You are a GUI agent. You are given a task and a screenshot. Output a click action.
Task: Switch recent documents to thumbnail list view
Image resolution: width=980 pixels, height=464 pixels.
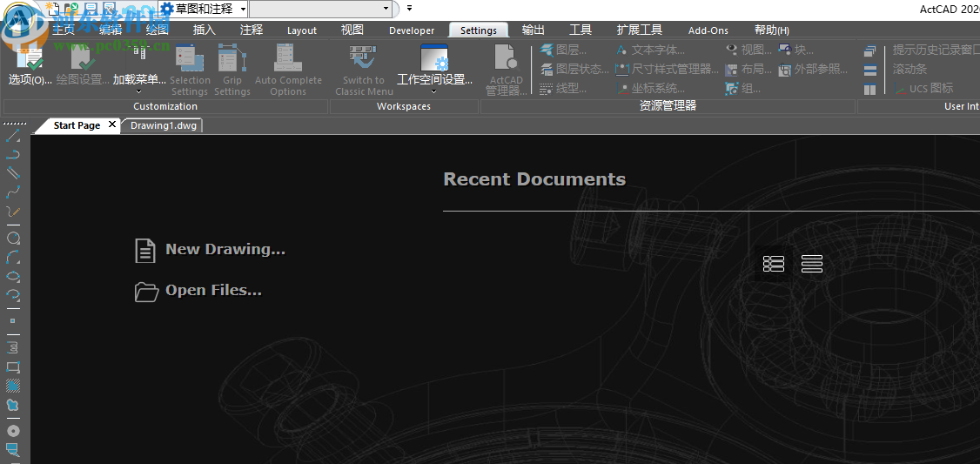tap(774, 264)
